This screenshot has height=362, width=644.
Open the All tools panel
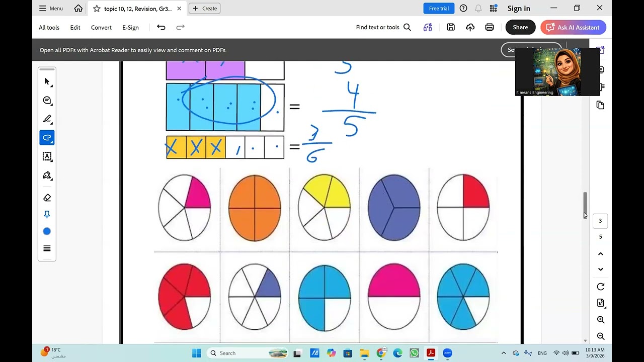[x=49, y=28]
